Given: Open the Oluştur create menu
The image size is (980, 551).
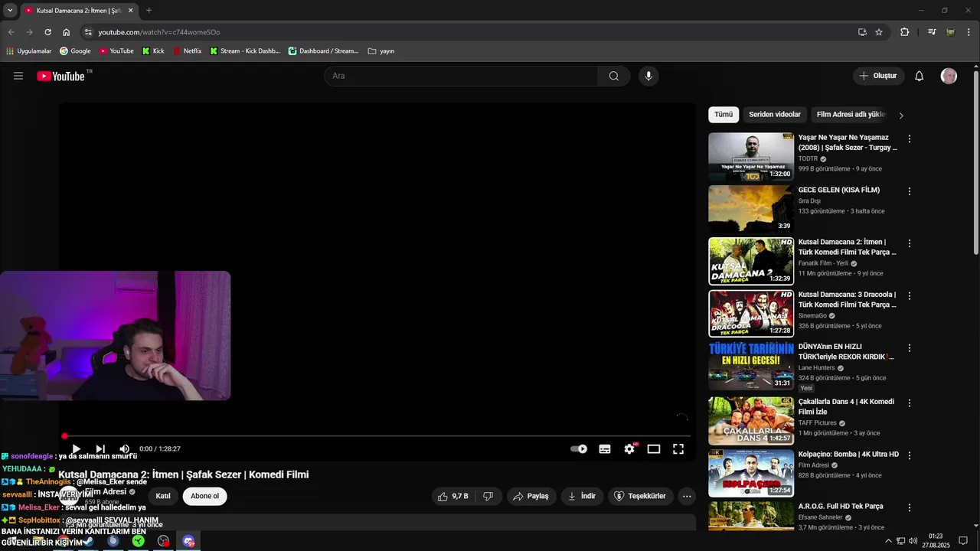Looking at the screenshot, I should coord(878,76).
